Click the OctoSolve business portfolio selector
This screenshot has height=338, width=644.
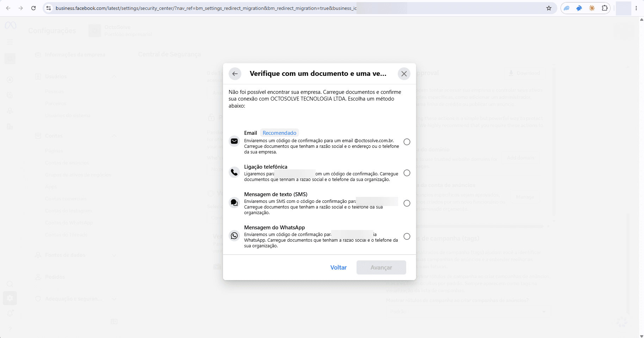pyautogui.click(x=120, y=31)
